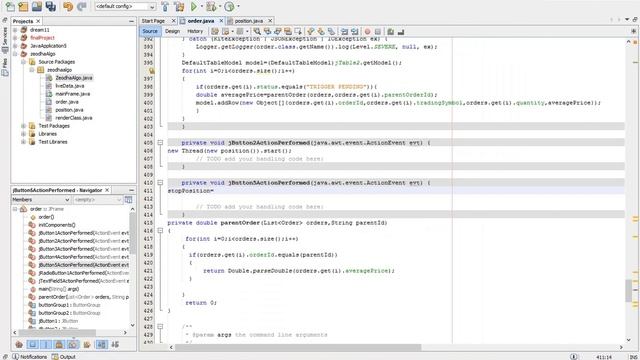
Task: Click the Save All toolbar icon
Action: [51, 7]
